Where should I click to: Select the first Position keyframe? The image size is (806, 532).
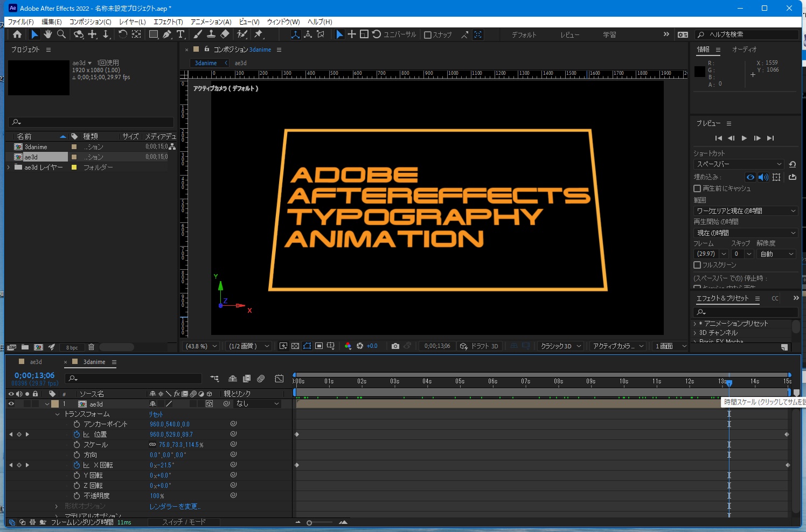click(x=297, y=435)
